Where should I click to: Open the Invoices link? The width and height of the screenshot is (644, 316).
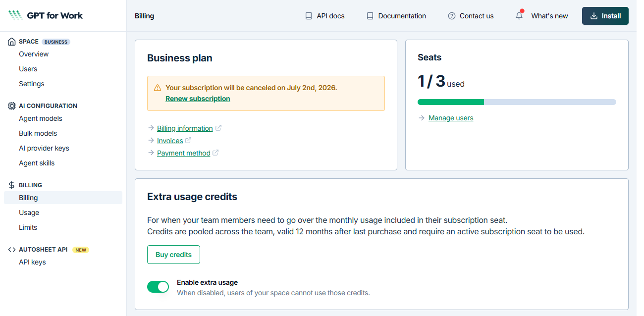[170, 141]
